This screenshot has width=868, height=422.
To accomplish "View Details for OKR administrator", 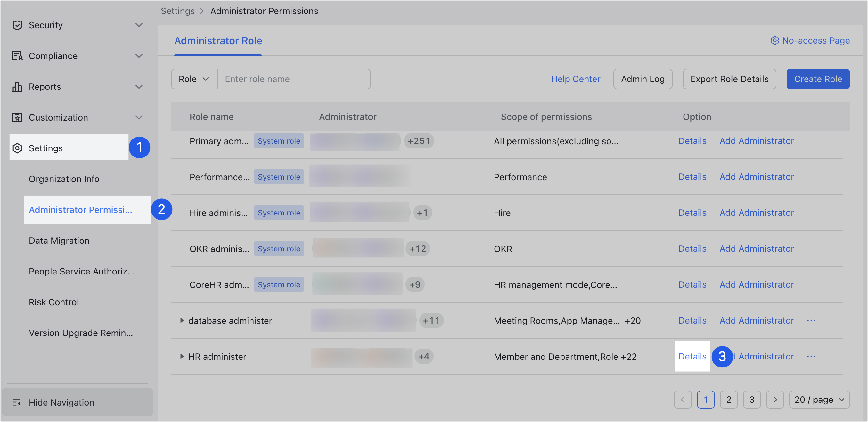I will pyautogui.click(x=692, y=249).
